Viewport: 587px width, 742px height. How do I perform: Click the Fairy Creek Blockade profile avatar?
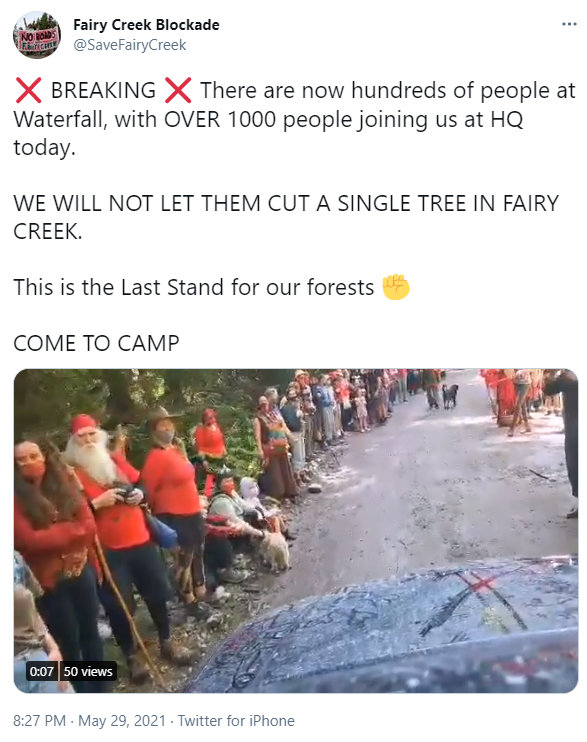tap(36, 35)
